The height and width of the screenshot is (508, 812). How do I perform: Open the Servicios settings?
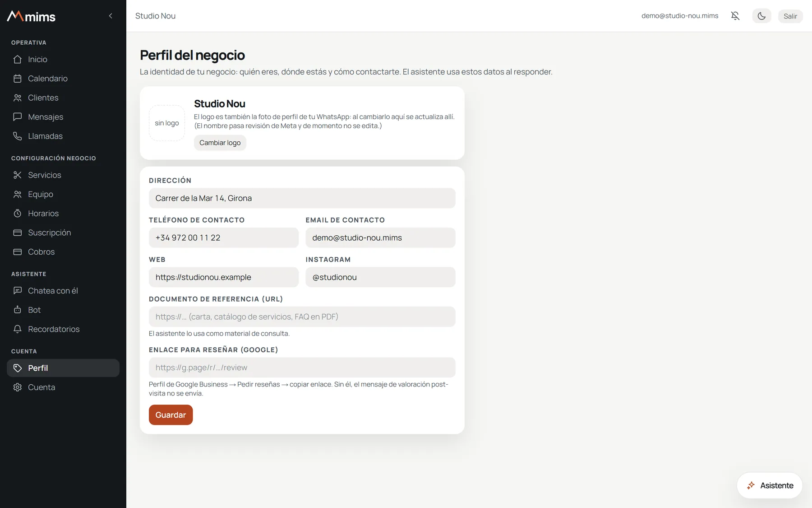(63, 175)
